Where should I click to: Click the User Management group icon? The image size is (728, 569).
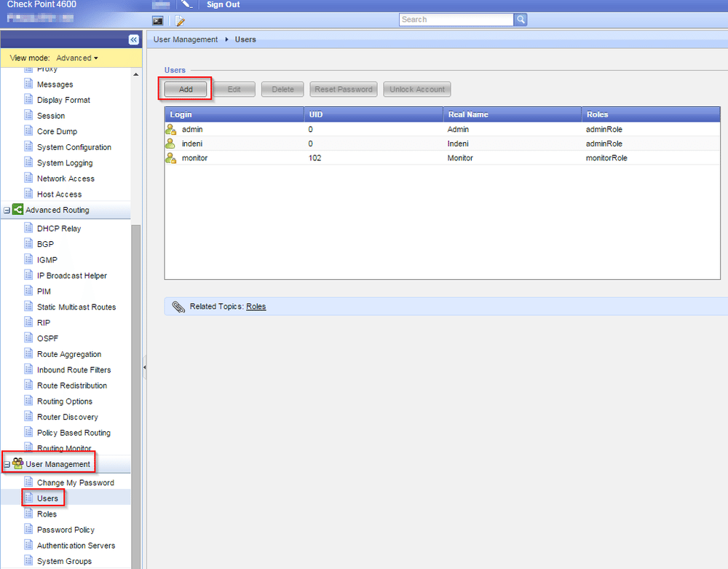[x=17, y=464]
